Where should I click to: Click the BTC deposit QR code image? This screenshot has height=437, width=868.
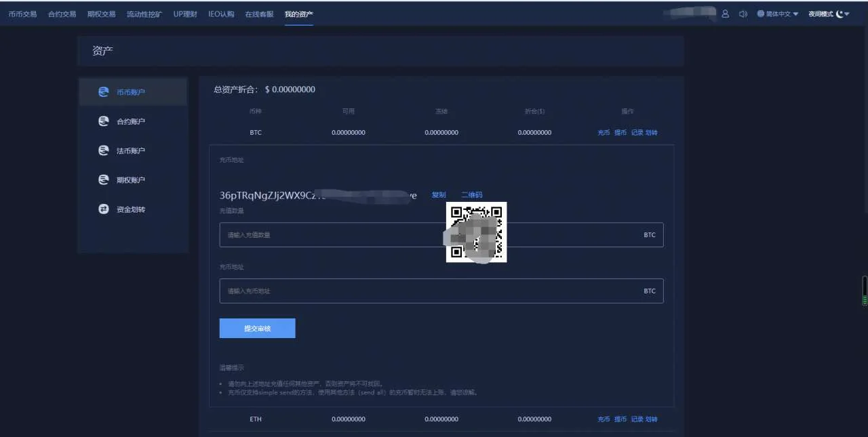(x=476, y=232)
